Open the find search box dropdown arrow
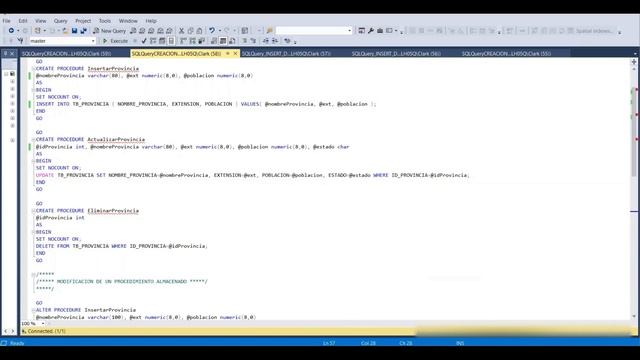Viewport: 640px width, 360px height. [349, 31]
